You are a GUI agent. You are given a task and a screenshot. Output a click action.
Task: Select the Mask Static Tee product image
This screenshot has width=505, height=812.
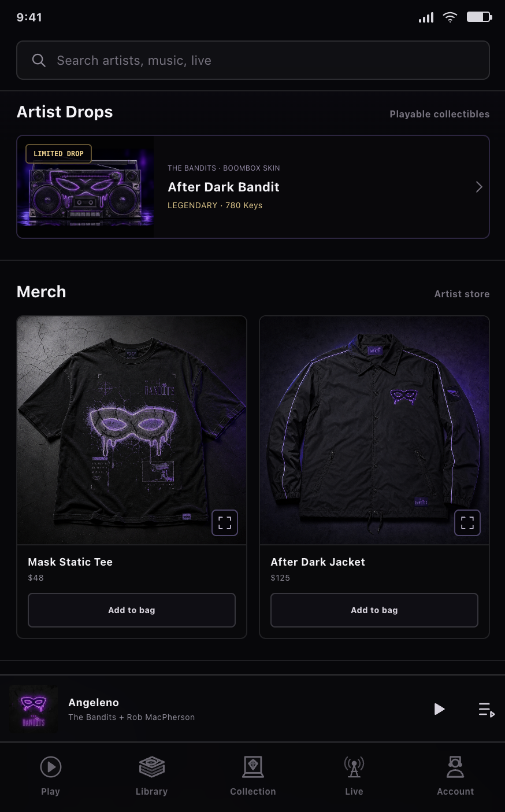132,430
